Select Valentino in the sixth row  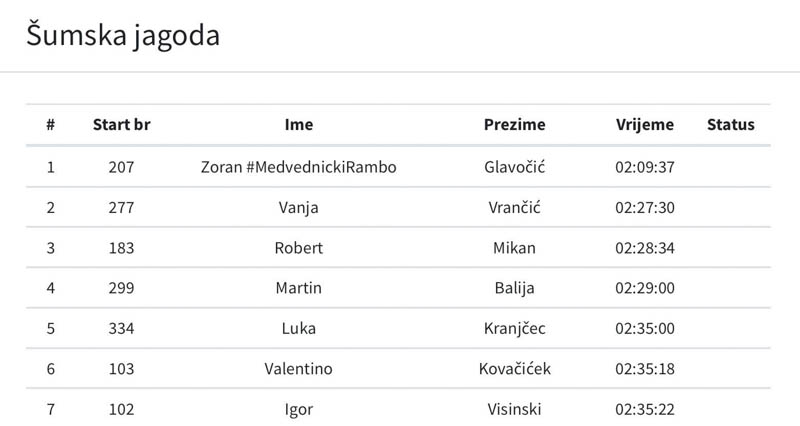[299, 369]
